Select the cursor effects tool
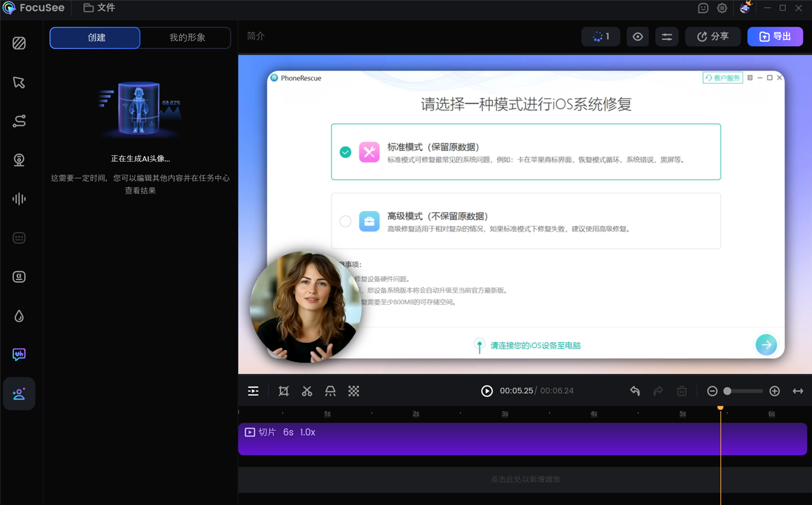The width and height of the screenshot is (812, 505). [x=19, y=82]
